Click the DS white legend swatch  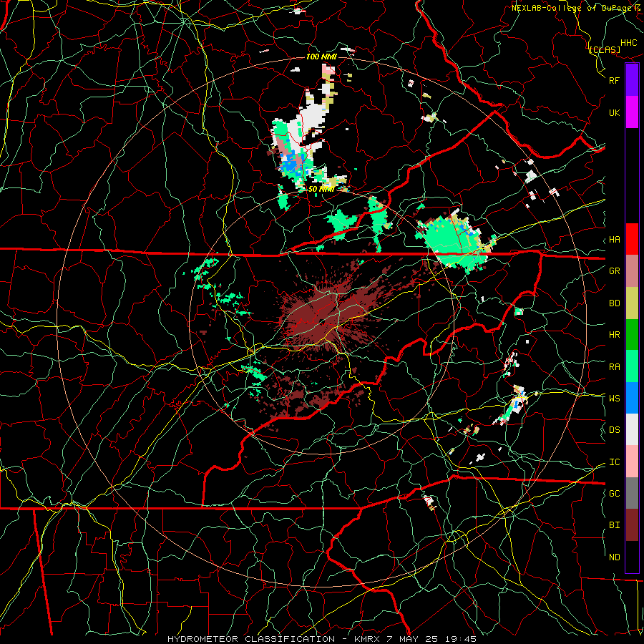tap(632, 429)
